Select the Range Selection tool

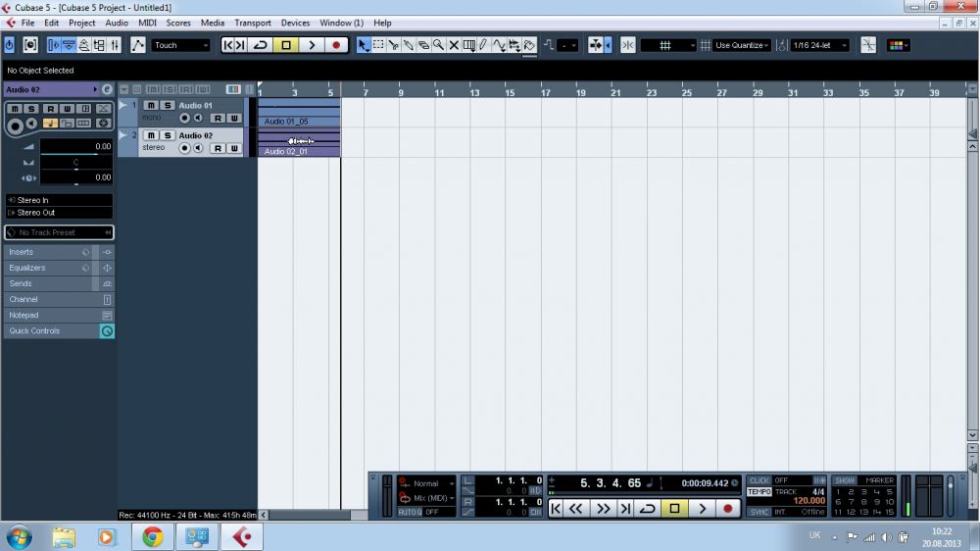378,45
